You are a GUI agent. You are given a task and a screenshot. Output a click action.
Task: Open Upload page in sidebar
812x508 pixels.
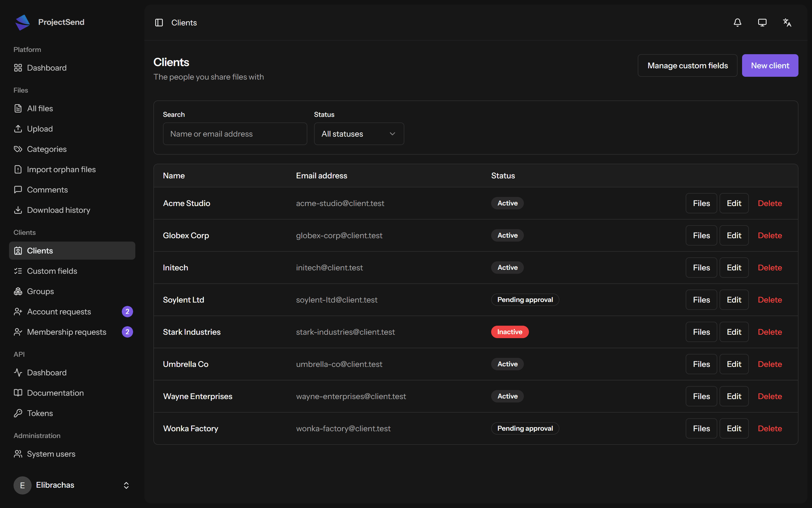click(x=72, y=129)
